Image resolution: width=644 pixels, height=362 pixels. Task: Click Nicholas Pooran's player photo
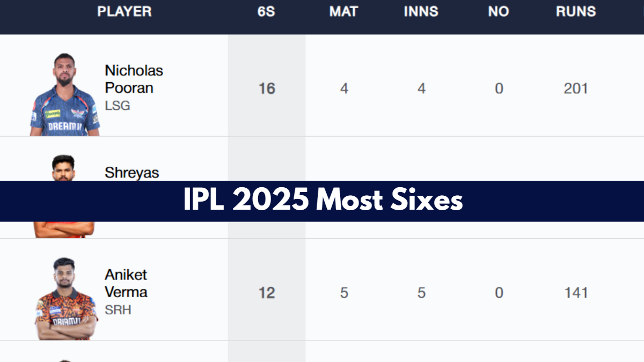64,95
